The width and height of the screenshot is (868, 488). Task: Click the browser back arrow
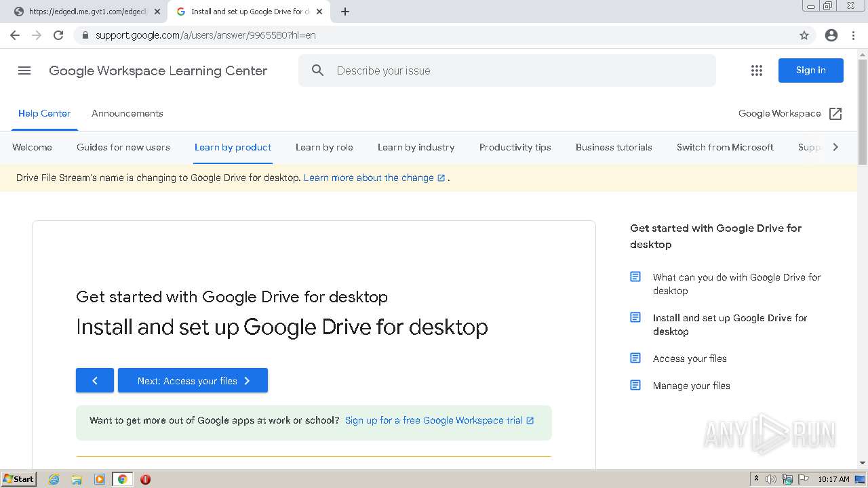point(15,35)
